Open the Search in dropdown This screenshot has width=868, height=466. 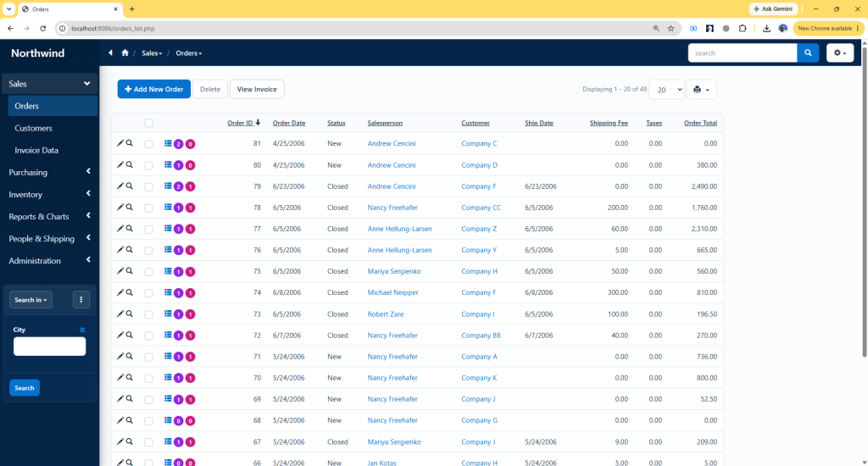31,300
